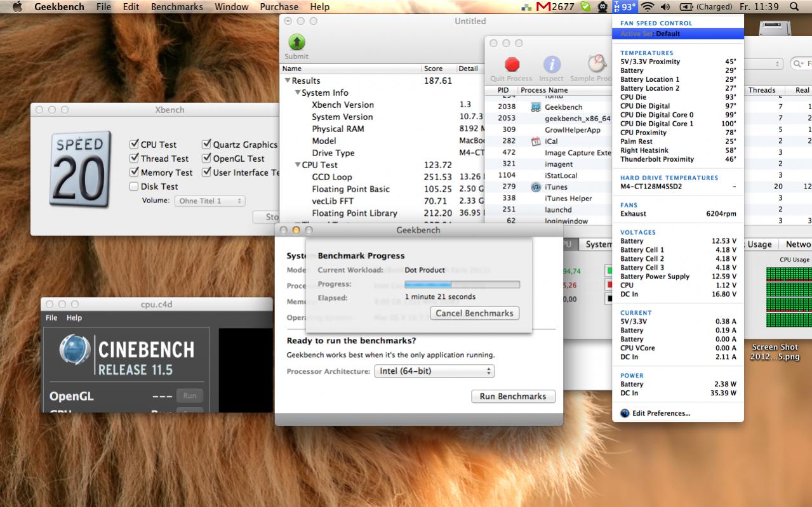Uncheck OpenGL Test in Xbench
Screen dimensions: 812x507
(207, 159)
